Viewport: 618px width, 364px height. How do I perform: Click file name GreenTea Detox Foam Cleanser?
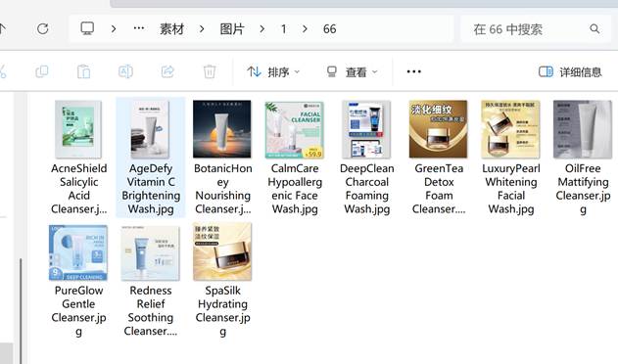[439, 189]
